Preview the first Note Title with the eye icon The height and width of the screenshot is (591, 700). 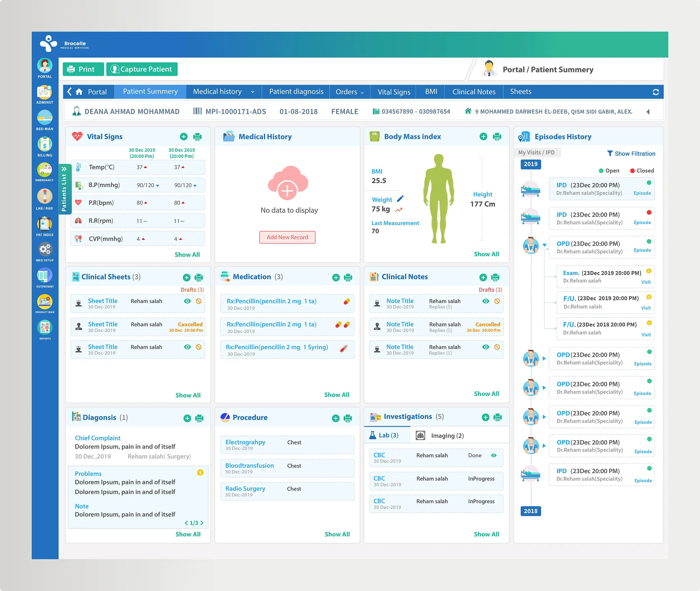pyautogui.click(x=486, y=301)
